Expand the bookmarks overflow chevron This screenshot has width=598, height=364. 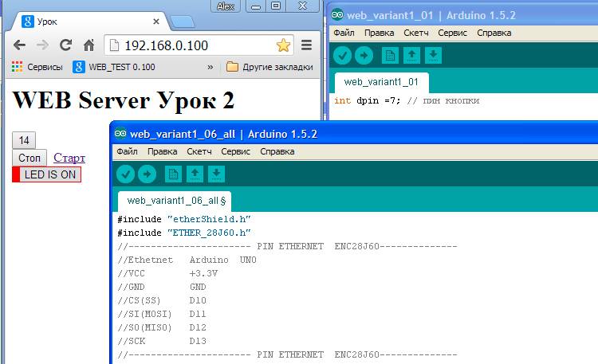210,67
